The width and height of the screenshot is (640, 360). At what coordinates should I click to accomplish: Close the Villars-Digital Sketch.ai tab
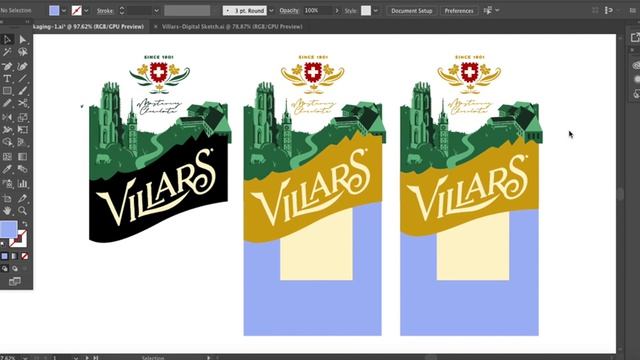156,27
